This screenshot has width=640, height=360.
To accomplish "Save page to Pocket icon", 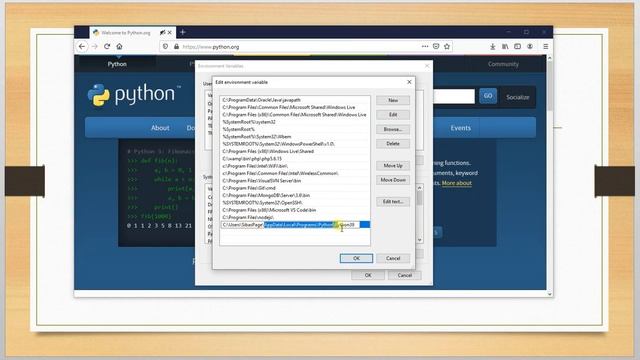I will [x=436, y=47].
